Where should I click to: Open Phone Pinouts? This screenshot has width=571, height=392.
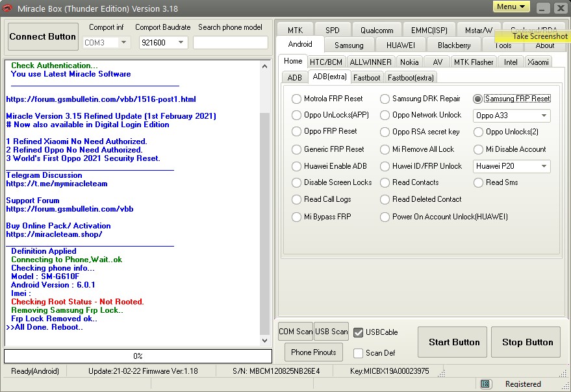[x=314, y=352]
